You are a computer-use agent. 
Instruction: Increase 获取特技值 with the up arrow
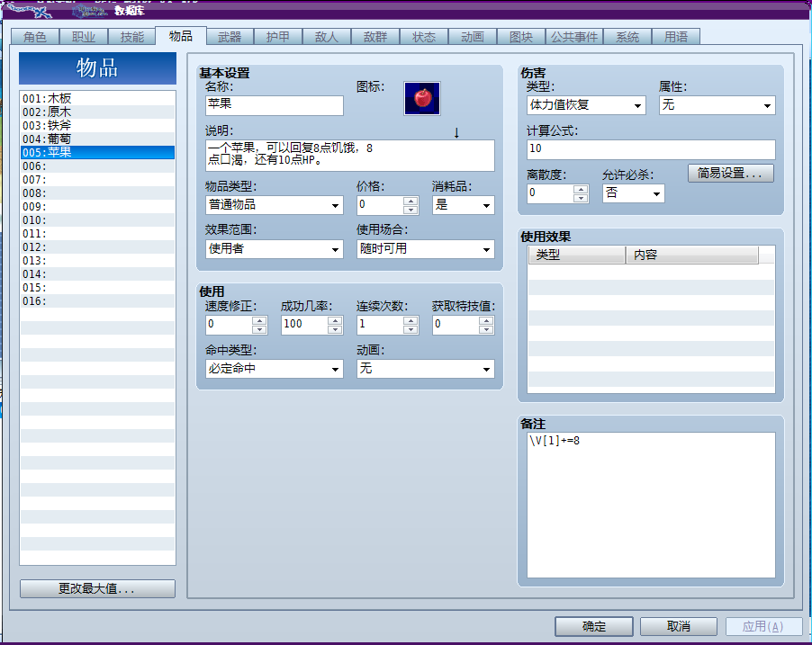486,320
